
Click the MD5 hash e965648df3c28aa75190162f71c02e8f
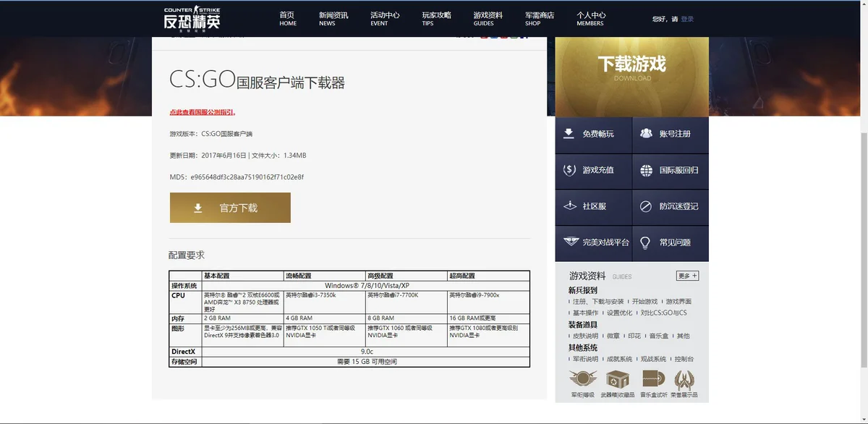click(247, 177)
